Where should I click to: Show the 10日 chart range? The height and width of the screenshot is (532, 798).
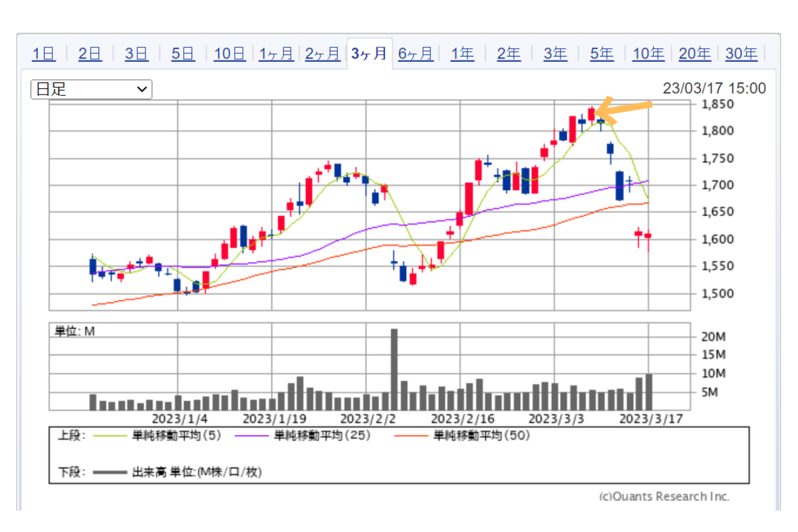click(229, 54)
